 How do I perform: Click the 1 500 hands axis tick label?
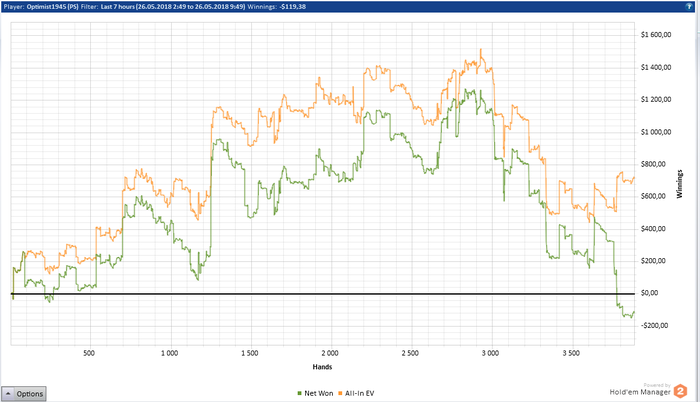coord(250,353)
